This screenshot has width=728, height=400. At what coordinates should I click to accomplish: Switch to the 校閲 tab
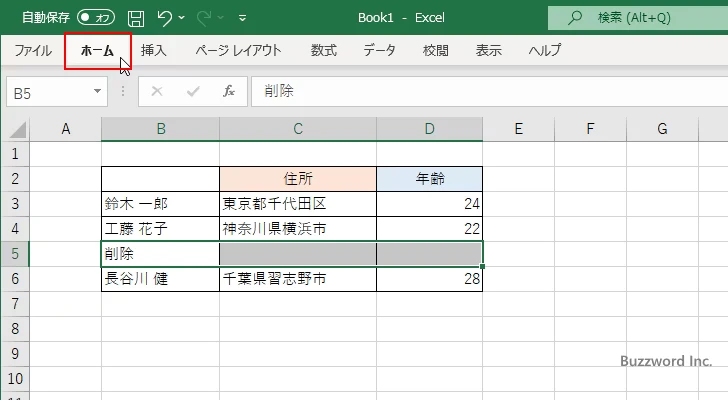tap(436, 50)
